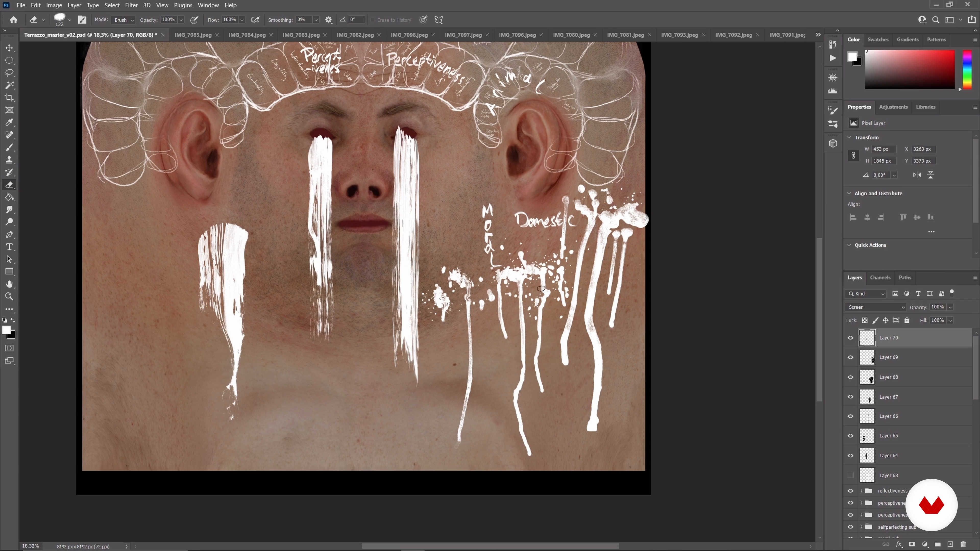Select the Rectangle shape tool

pos(9,272)
